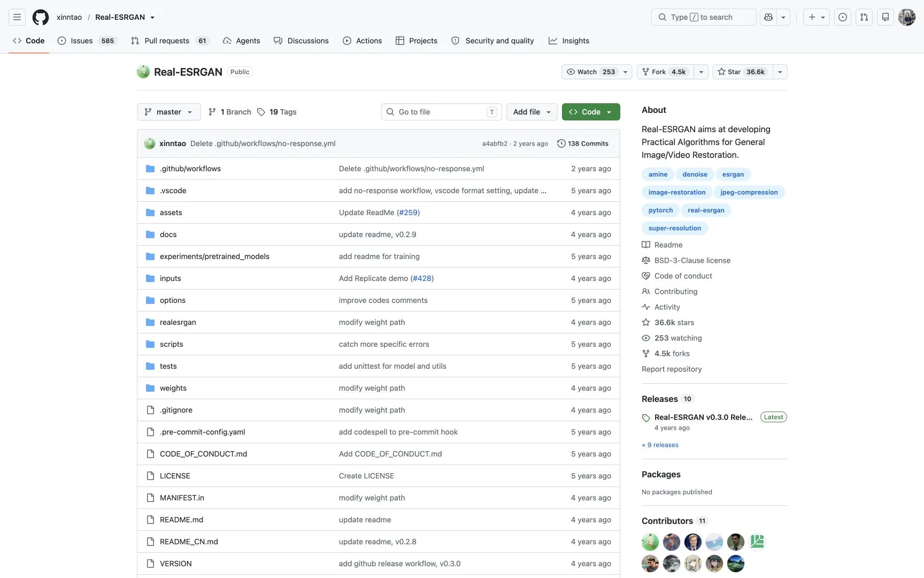The height and width of the screenshot is (578, 924).
Task: Open Readme link in About
Action: point(662,245)
